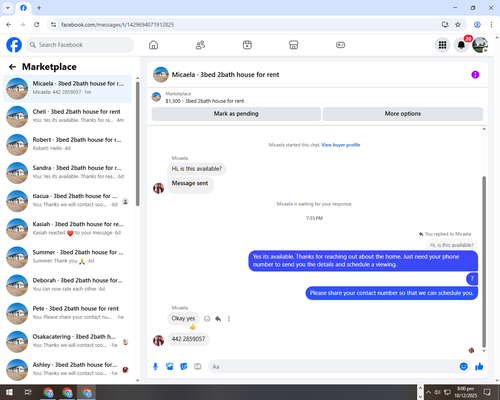The height and width of the screenshot is (400, 500).
Task: Open notifications bell with 20 badge
Action: click(461, 45)
